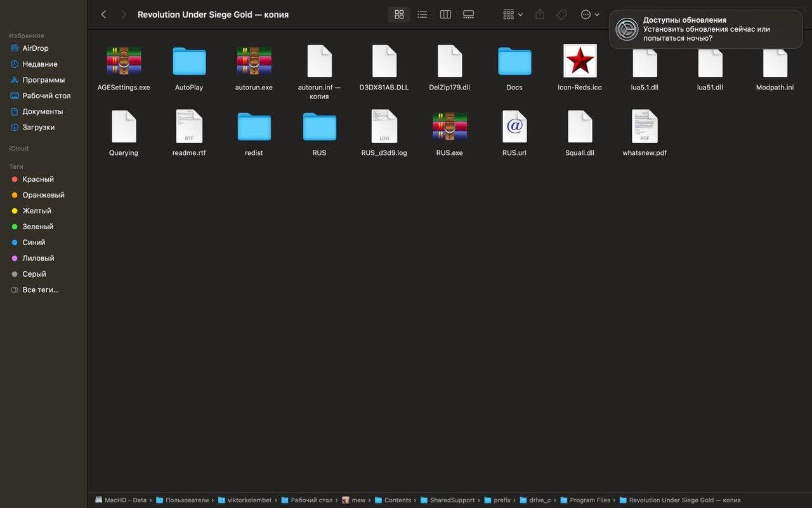Go to SharedSupport in path bar
Image resolution: width=812 pixels, height=508 pixels.
click(x=447, y=500)
